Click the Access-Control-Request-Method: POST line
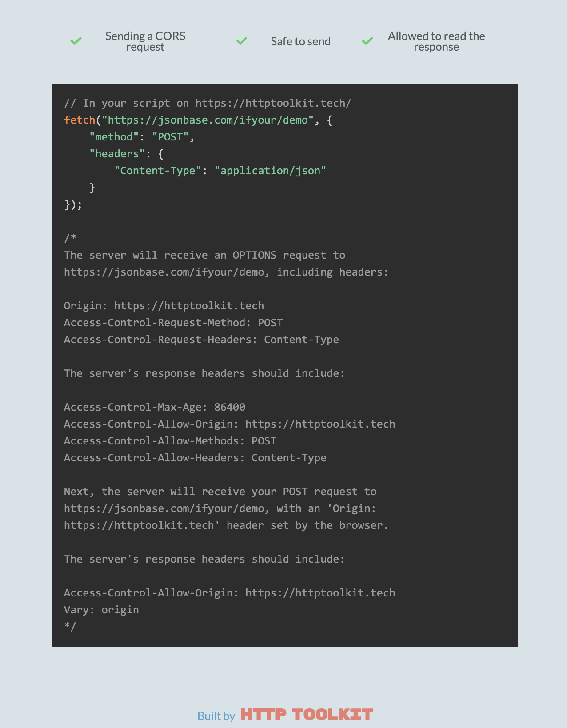 point(173,323)
